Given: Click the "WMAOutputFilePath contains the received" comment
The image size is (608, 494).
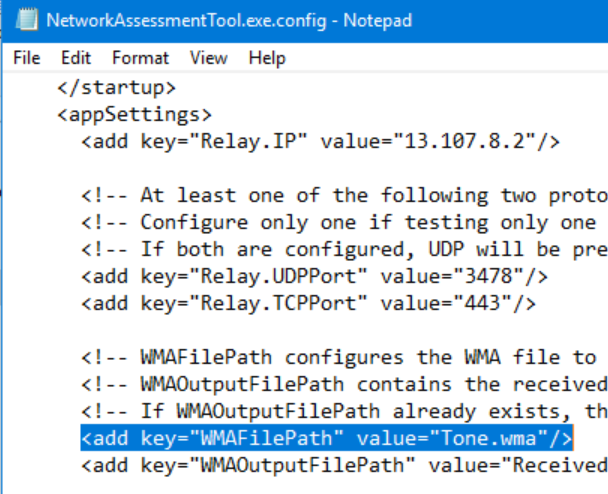Looking at the screenshot, I should pyautogui.click(x=350, y=384).
